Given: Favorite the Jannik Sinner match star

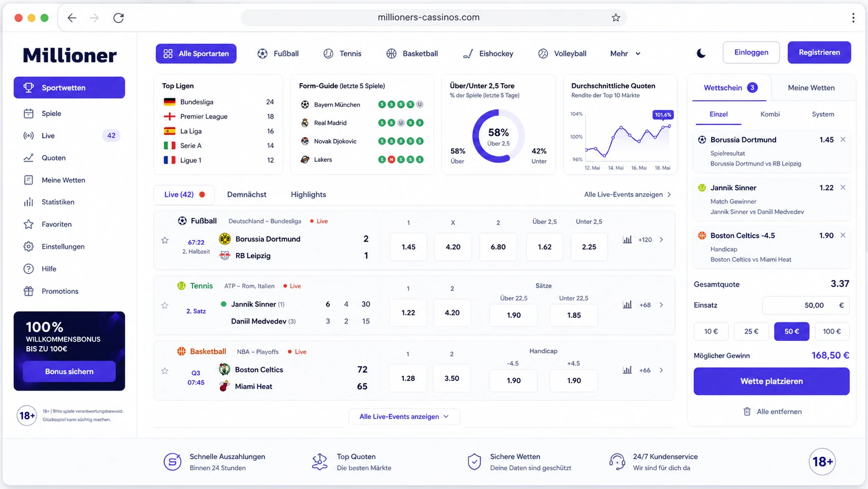Looking at the screenshot, I should [165, 305].
